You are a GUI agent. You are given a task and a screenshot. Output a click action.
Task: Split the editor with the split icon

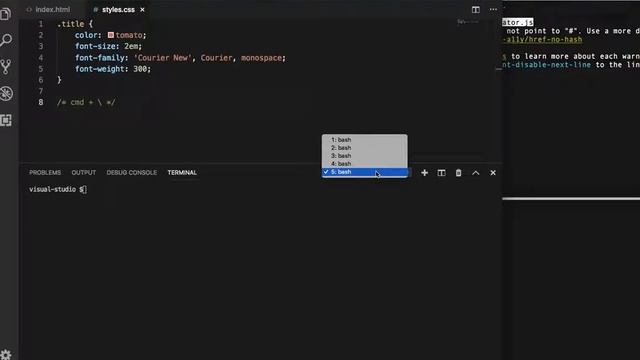click(x=476, y=9)
